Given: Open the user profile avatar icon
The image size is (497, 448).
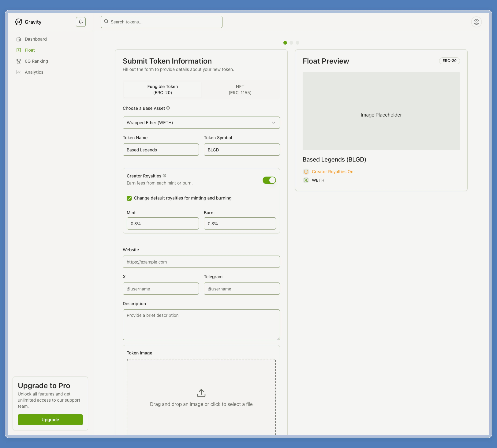Looking at the screenshot, I should pyautogui.click(x=476, y=22).
